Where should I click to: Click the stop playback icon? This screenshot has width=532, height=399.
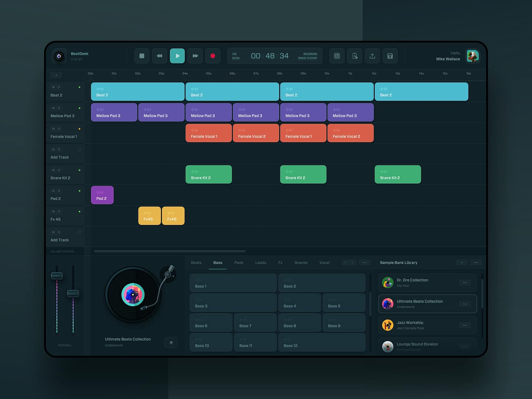141,56
